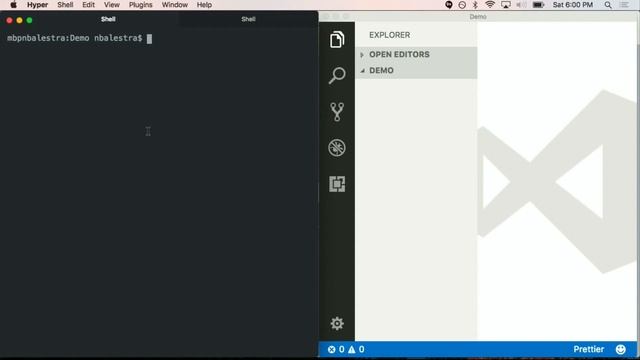This screenshot has width=640, height=360.
Task: Close the Hyper window with red button
Action: [9, 20]
